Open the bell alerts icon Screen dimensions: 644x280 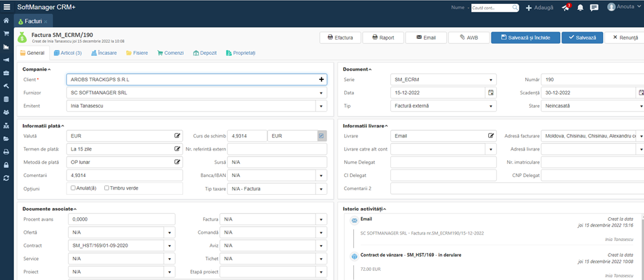click(581, 8)
